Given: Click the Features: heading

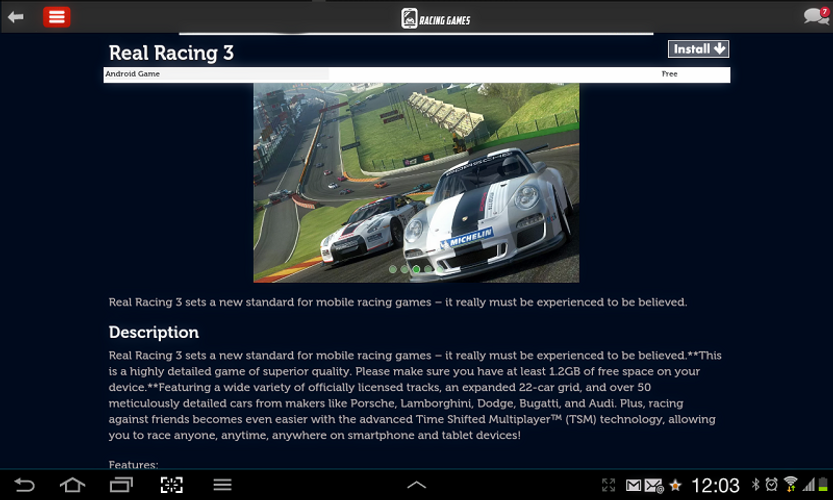Looking at the screenshot, I should point(133,464).
